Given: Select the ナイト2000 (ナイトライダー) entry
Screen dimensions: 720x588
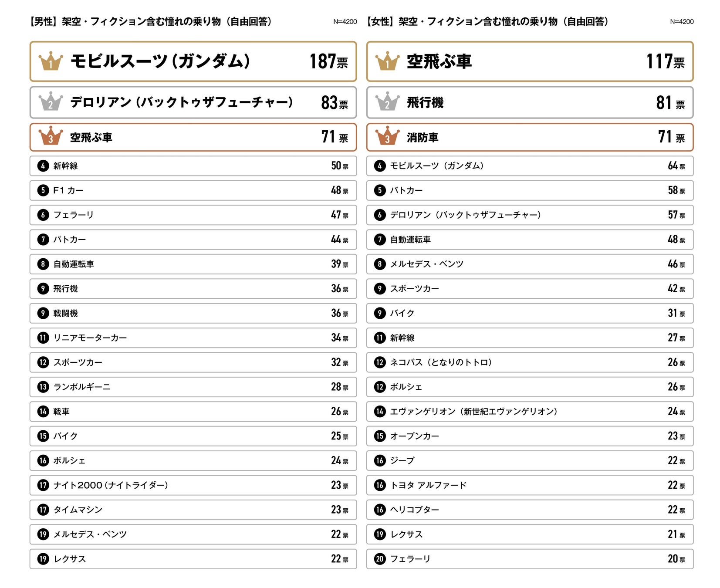Looking at the screenshot, I should coord(111,485).
